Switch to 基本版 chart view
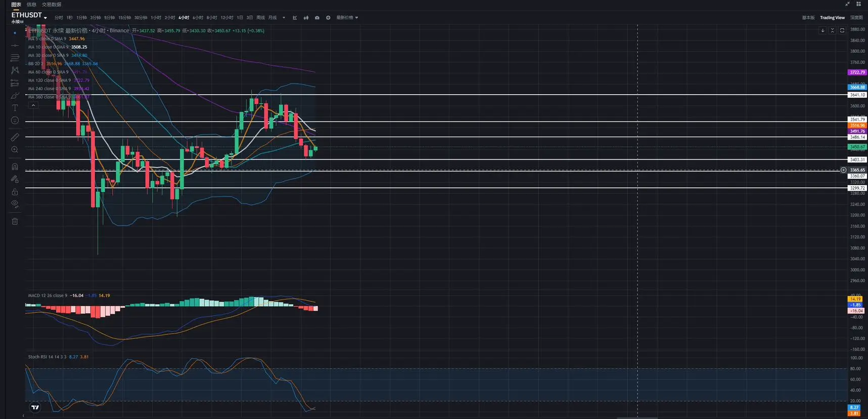 pyautogui.click(x=808, y=18)
